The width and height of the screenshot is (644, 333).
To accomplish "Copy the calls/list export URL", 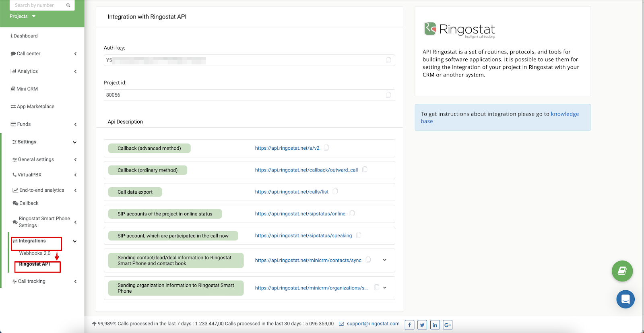I will pos(335,191).
